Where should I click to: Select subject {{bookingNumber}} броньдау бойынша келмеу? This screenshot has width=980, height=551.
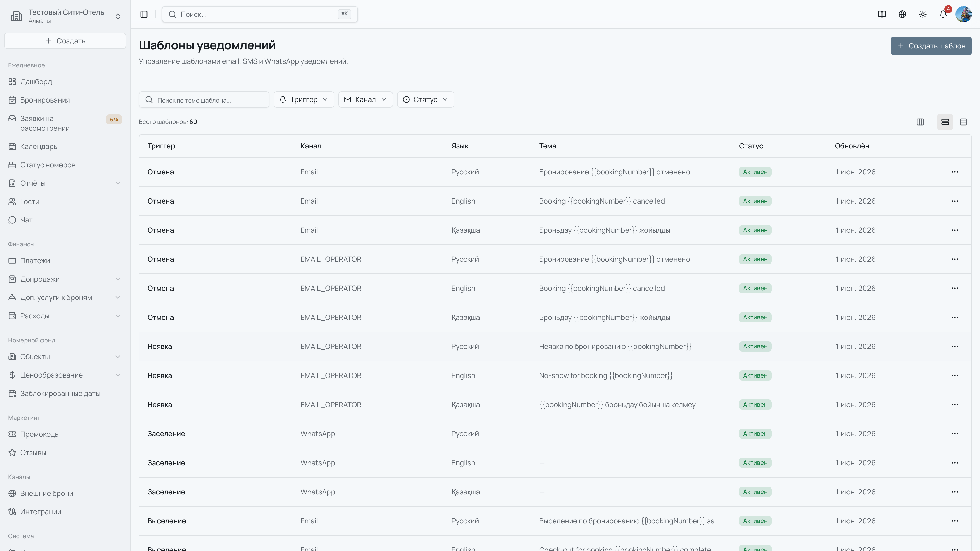click(x=617, y=405)
